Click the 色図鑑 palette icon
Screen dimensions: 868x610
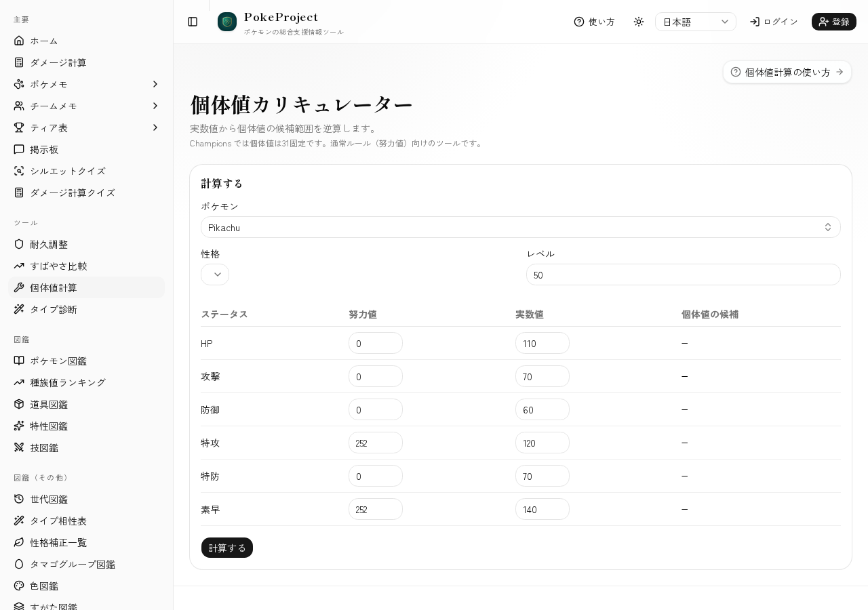19,586
